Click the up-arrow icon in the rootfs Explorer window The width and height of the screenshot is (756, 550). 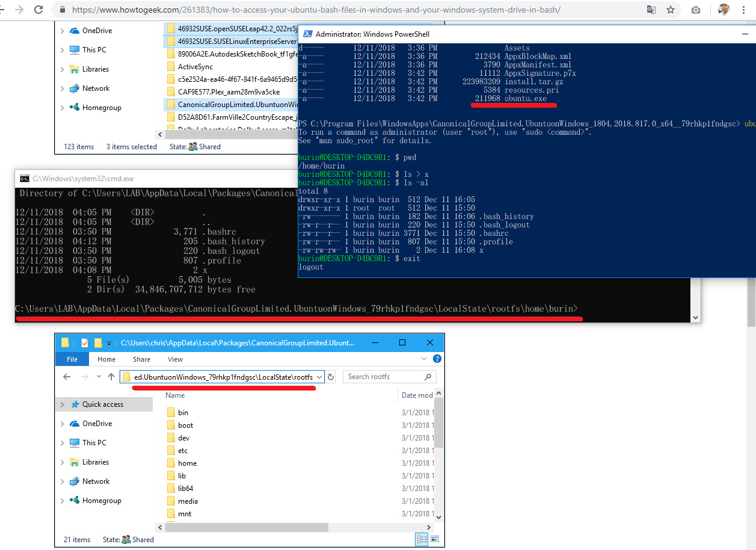[x=111, y=377]
